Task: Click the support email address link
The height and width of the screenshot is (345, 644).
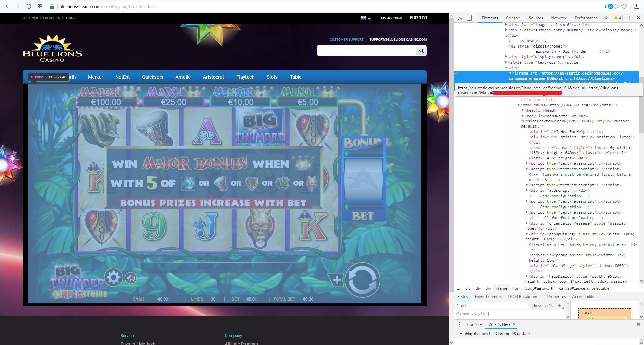Action: click(398, 40)
